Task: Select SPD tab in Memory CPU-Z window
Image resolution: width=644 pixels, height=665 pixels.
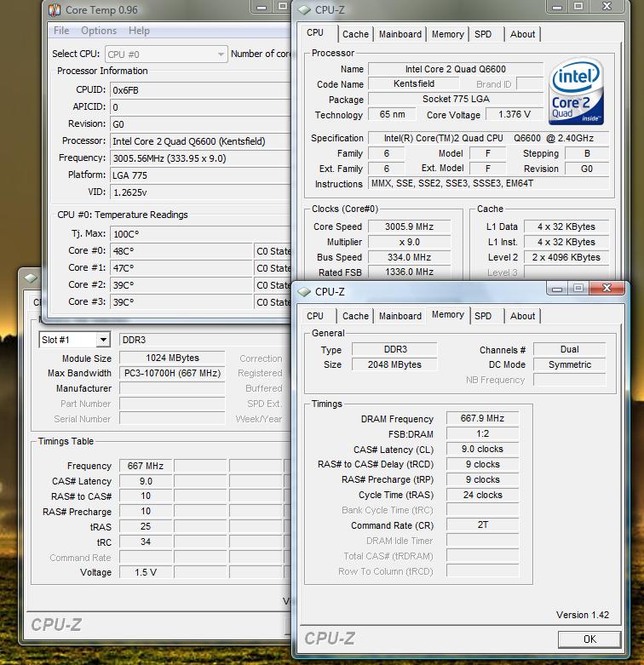Action: click(483, 316)
